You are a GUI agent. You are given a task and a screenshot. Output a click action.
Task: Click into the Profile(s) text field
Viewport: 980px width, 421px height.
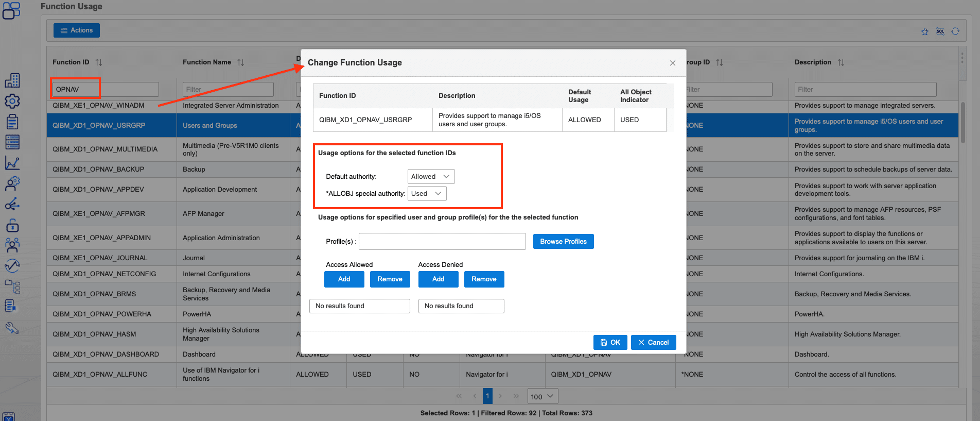pyautogui.click(x=442, y=242)
